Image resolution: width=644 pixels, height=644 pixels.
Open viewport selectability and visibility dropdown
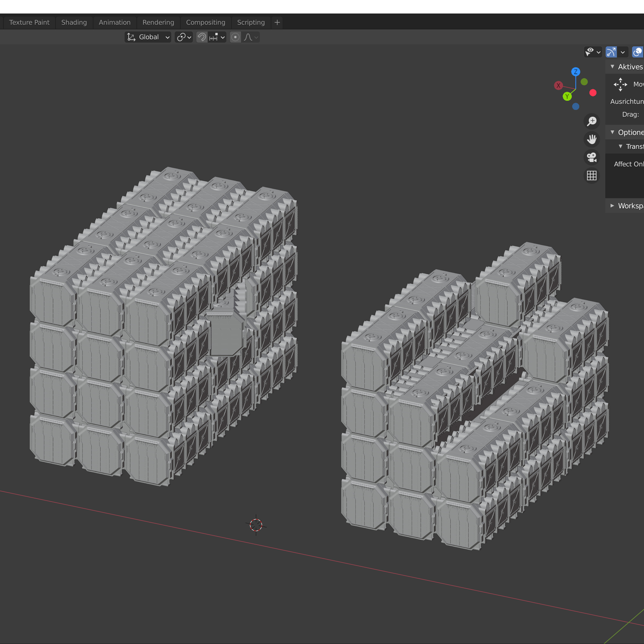593,52
